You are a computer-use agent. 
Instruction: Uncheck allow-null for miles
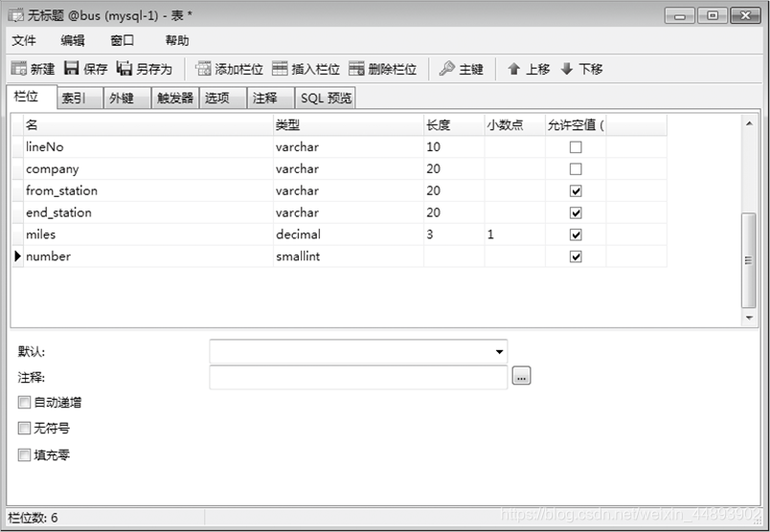tap(576, 234)
